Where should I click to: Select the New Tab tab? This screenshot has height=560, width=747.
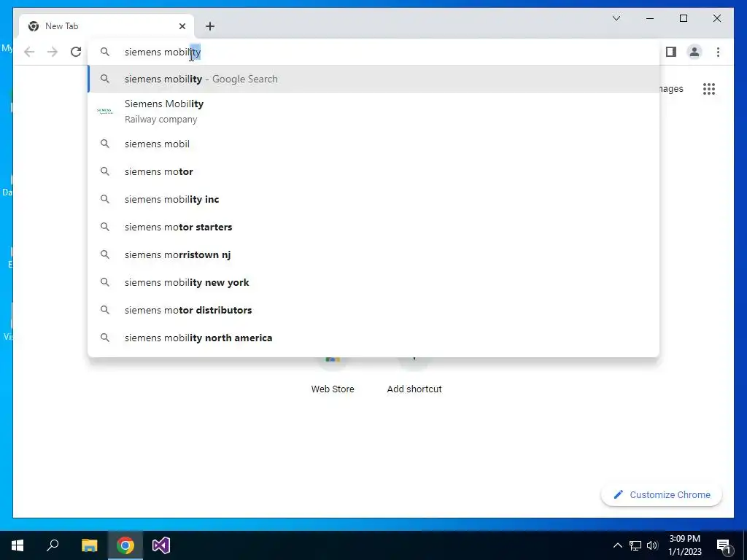point(107,26)
